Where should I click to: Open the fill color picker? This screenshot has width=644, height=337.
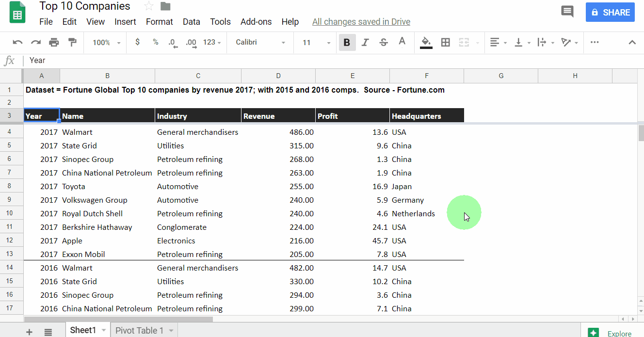pyautogui.click(x=426, y=43)
